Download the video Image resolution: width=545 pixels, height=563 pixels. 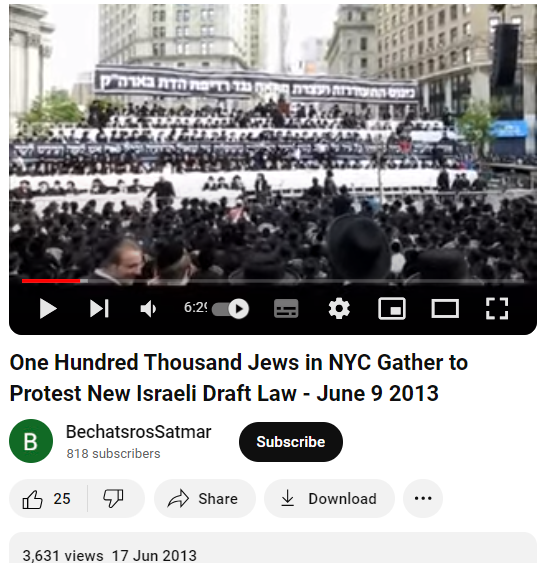(329, 499)
